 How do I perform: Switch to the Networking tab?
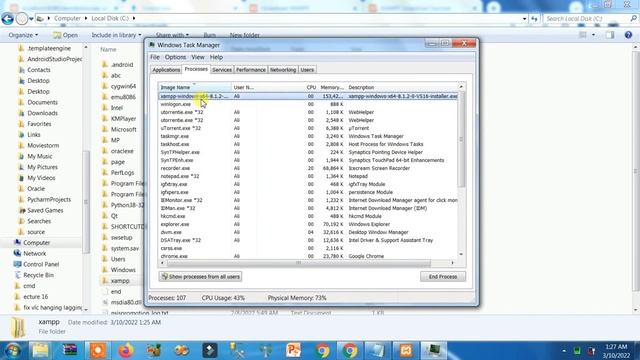[x=282, y=70]
